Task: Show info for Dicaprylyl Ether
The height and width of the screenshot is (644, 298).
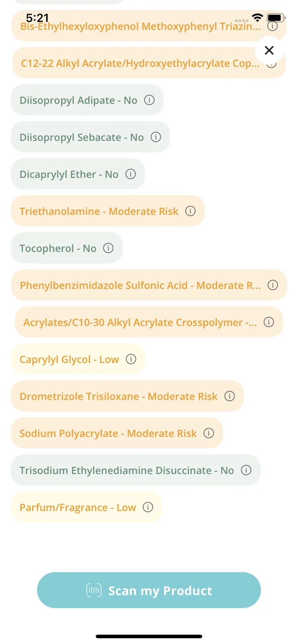Action: (131, 174)
